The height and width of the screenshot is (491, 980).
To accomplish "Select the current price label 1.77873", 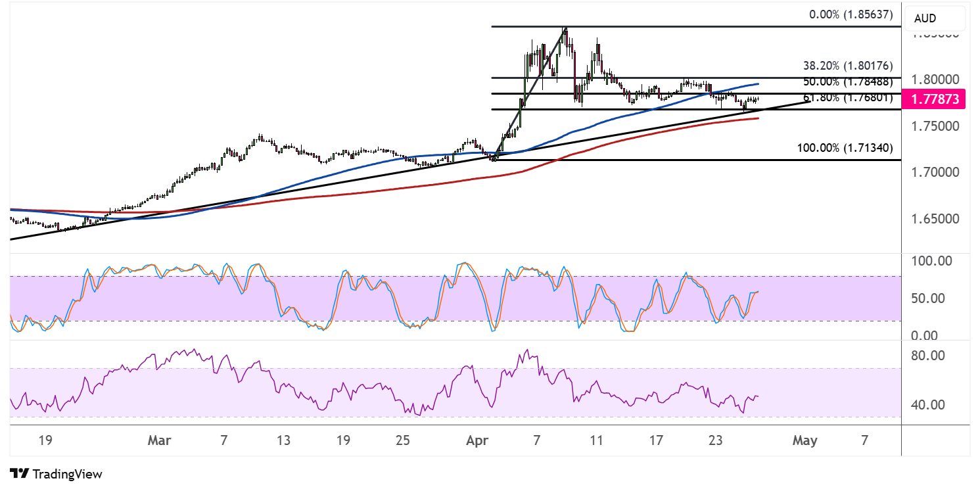I will click(935, 99).
